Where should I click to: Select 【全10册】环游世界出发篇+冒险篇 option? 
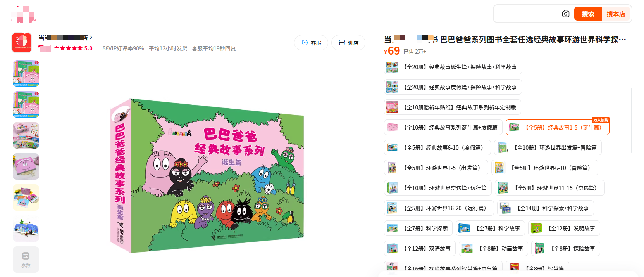(548, 147)
